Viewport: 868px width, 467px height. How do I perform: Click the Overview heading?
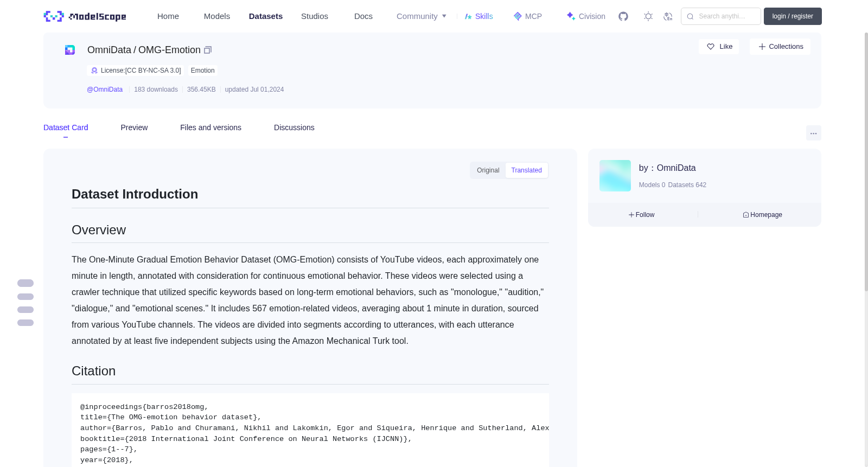[99, 230]
